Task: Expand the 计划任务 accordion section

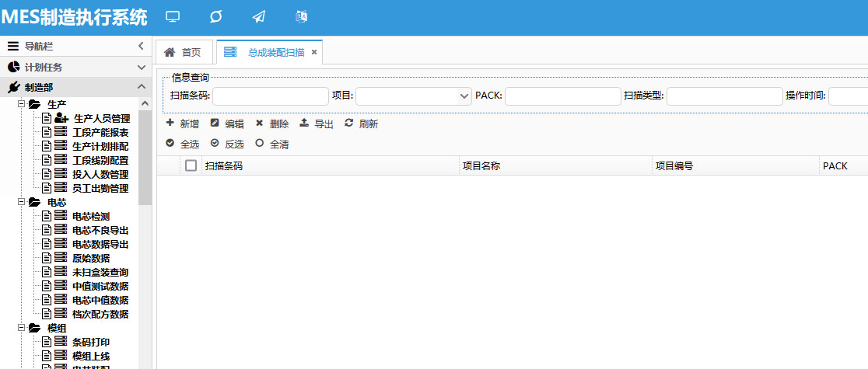Action: coord(141,68)
